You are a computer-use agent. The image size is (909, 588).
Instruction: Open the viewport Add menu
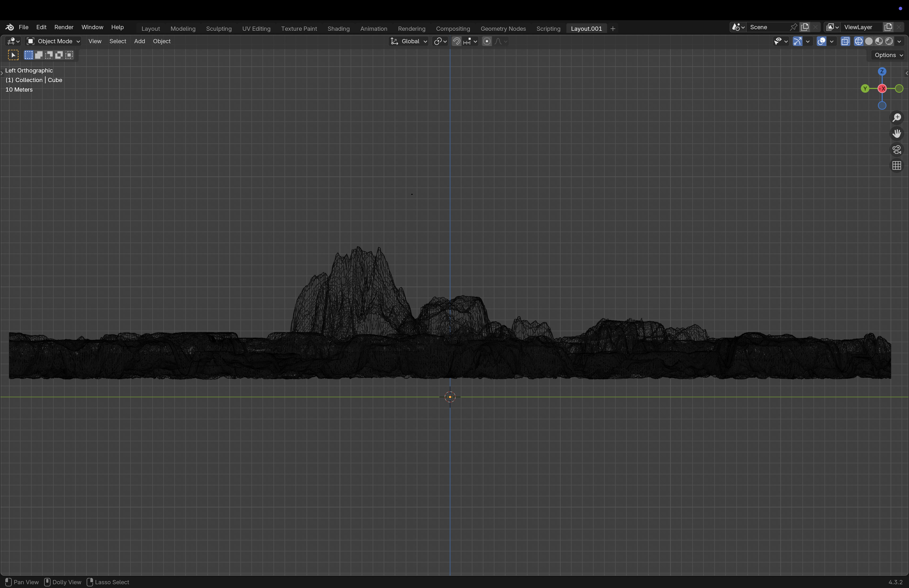(x=139, y=41)
